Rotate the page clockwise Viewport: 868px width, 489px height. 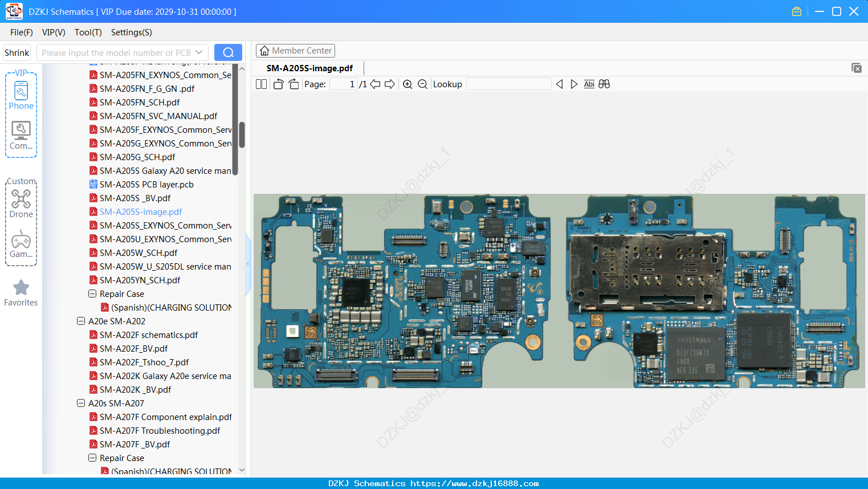click(294, 84)
